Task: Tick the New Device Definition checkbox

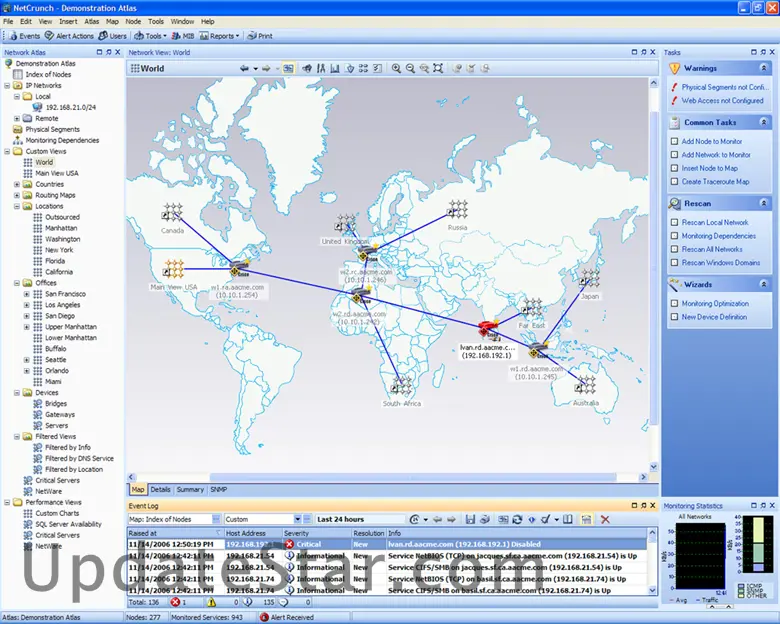Action: point(675,317)
